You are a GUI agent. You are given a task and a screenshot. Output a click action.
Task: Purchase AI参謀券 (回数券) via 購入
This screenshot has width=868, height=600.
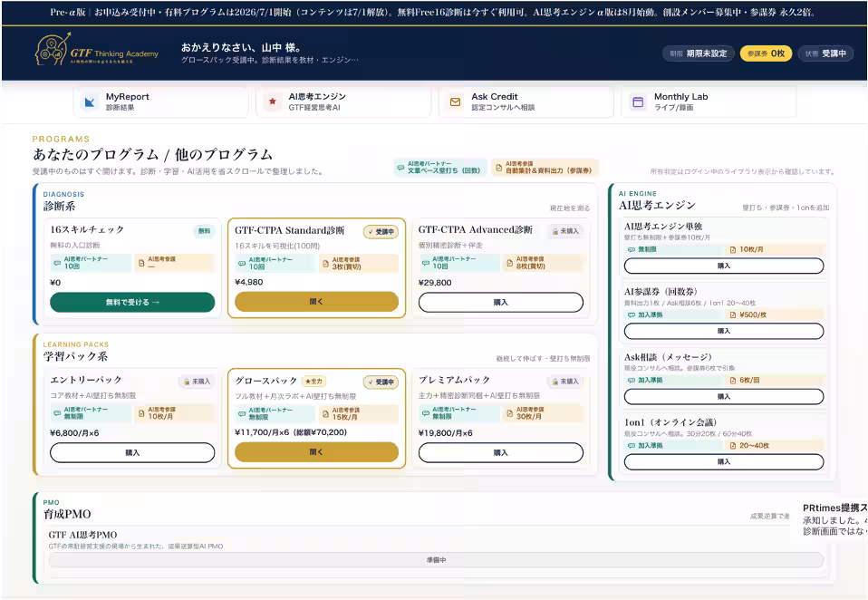click(724, 331)
